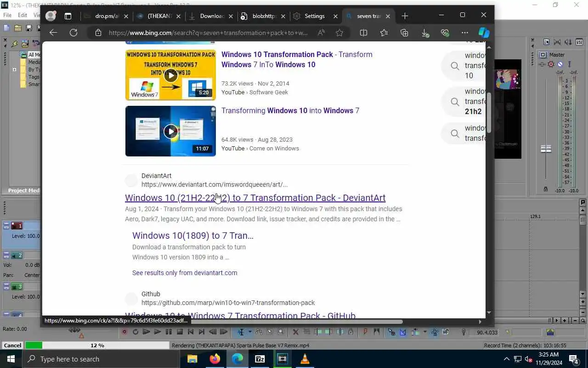Open a new Edge tab
Screen dimensions: 588x368
tap(405, 16)
